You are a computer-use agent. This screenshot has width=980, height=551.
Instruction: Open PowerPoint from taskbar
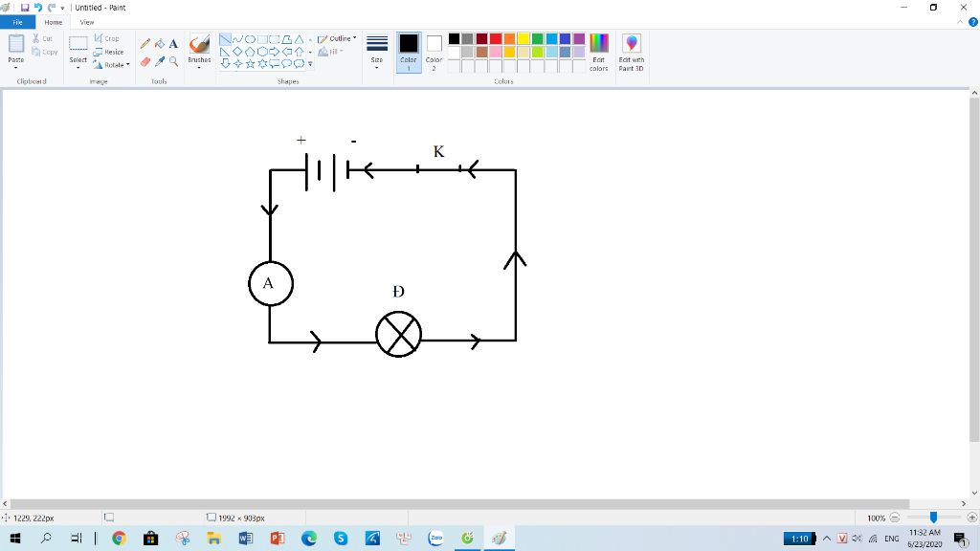tap(278, 538)
